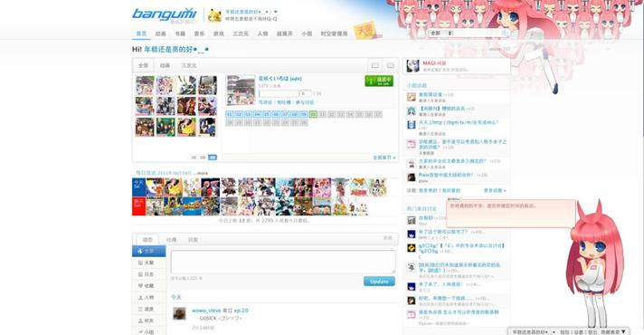
Task: Click the Bangumi logo
Action: click(164, 14)
